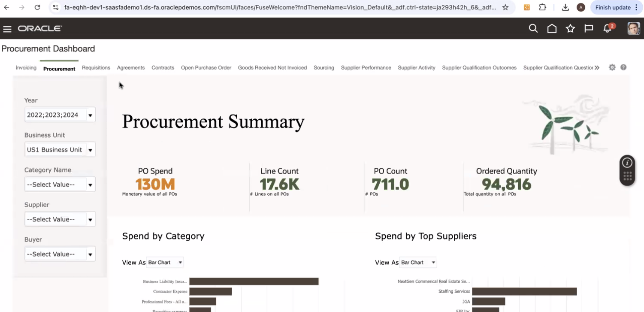
Task: Click the help question mark icon
Action: 623,67
